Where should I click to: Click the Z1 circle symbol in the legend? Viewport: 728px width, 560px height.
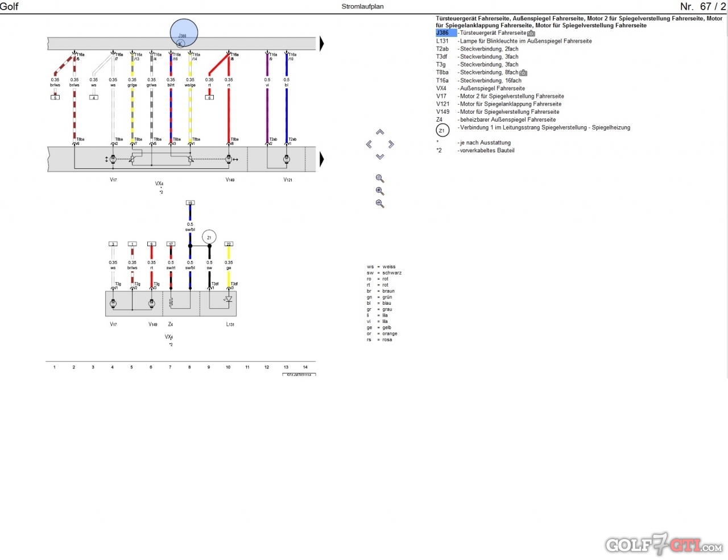coord(442,131)
